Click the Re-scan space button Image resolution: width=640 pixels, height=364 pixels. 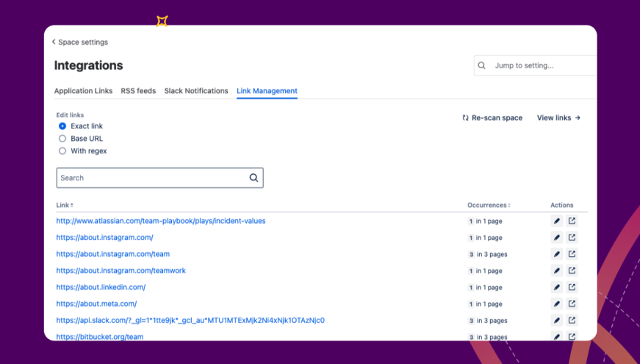492,118
